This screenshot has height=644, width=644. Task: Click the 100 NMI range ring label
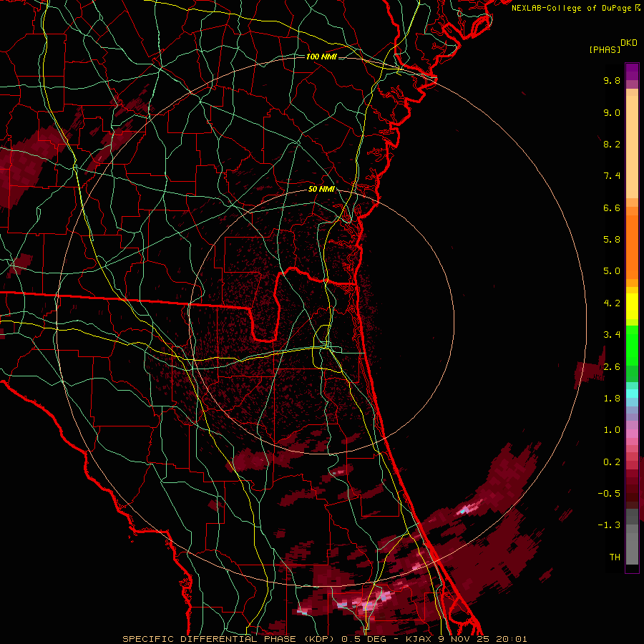(x=321, y=57)
